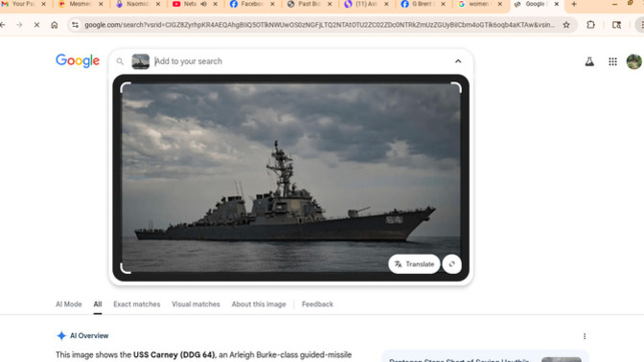Open the Search Labs flask icon

coord(589,61)
